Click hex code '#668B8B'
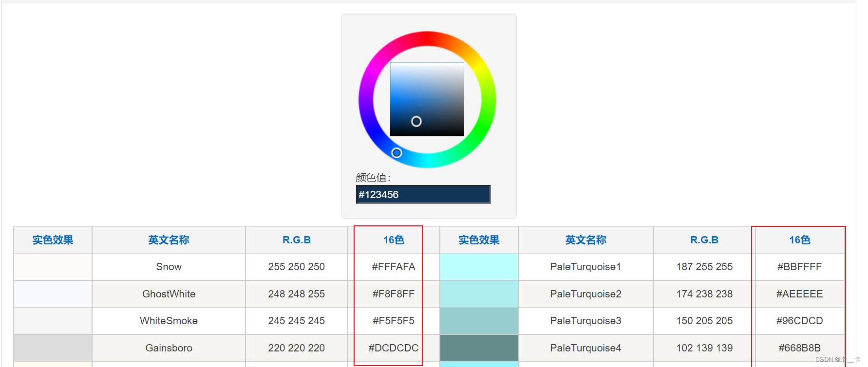Viewport: 868px width, 367px height. point(799,348)
